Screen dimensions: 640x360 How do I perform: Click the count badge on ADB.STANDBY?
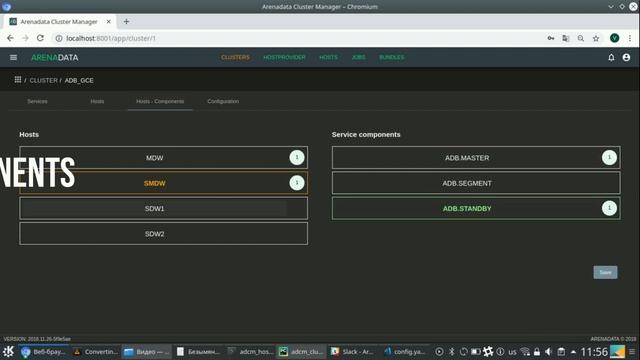click(609, 208)
